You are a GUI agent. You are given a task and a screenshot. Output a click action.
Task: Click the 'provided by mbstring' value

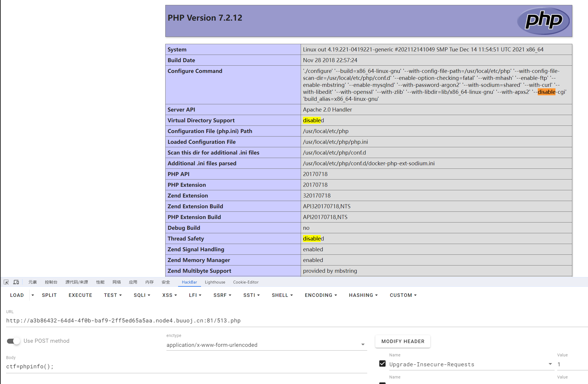pyautogui.click(x=330, y=271)
